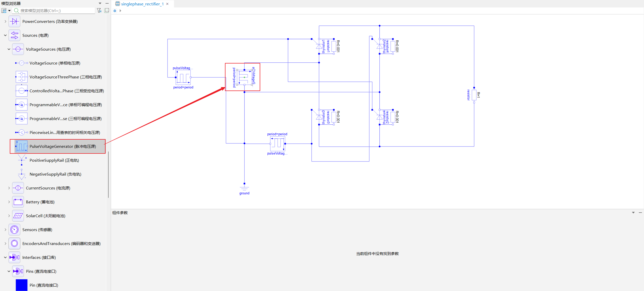This screenshot has height=291, width=644.
Task: Collapse all nodes in model browser
Action: pos(107,11)
